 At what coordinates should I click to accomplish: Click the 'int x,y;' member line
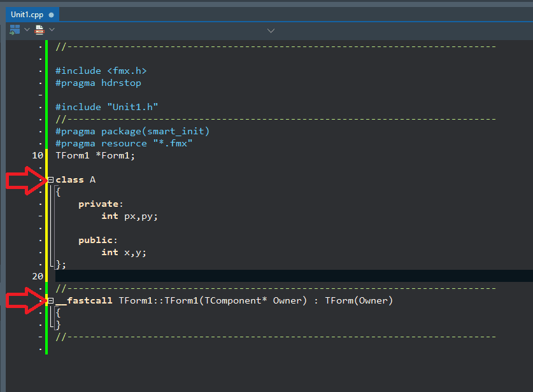(124, 253)
